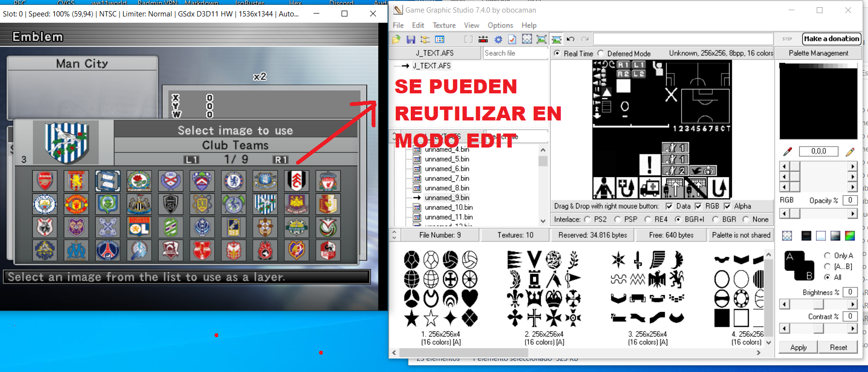This screenshot has height=372, width=868.
Task: Open the Options menu
Action: (x=500, y=25)
